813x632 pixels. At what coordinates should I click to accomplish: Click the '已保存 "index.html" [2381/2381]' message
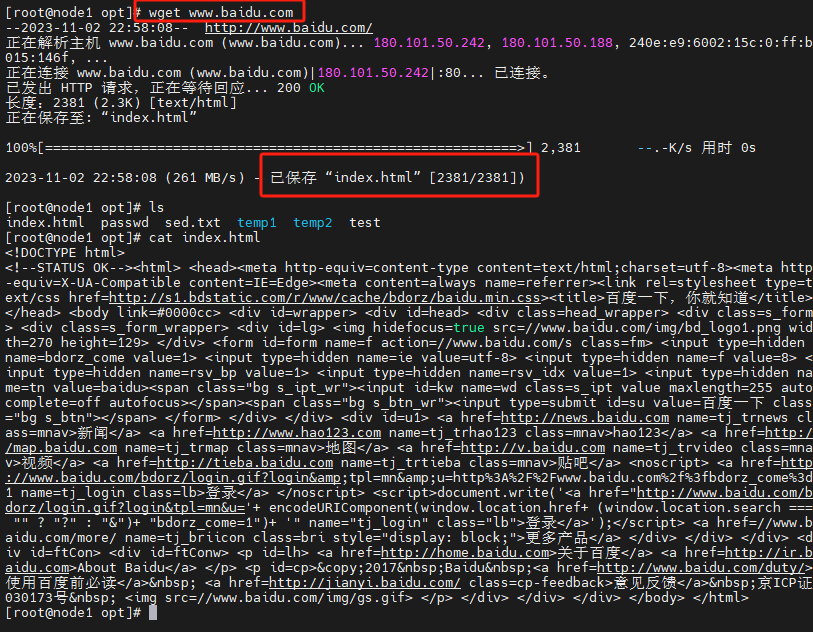398,178
